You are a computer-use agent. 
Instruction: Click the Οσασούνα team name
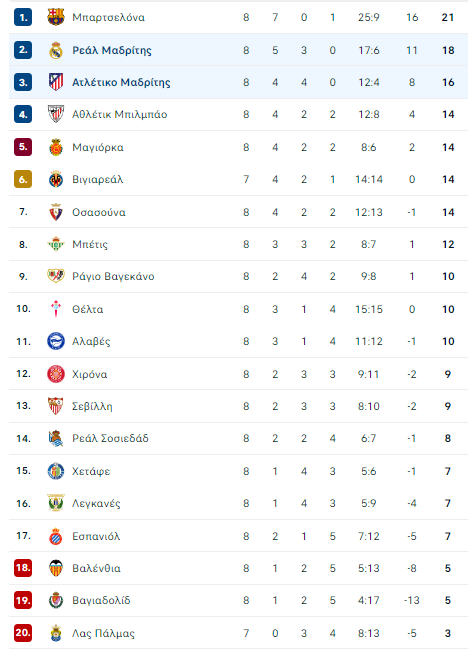click(99, 212)
